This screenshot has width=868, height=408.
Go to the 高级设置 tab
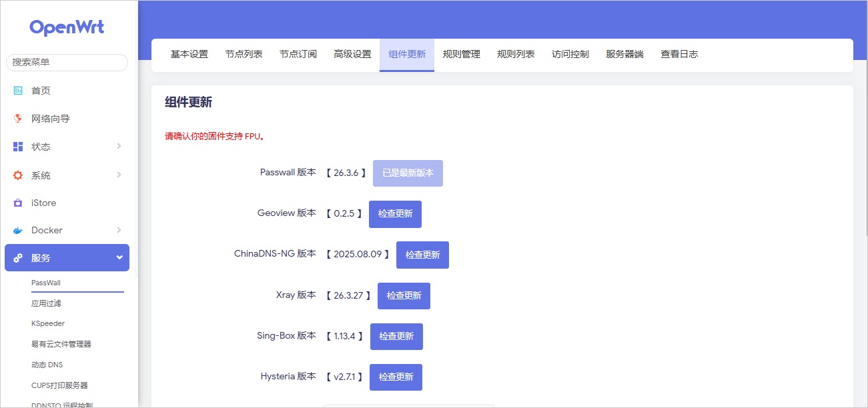click(x=352, y=55)
